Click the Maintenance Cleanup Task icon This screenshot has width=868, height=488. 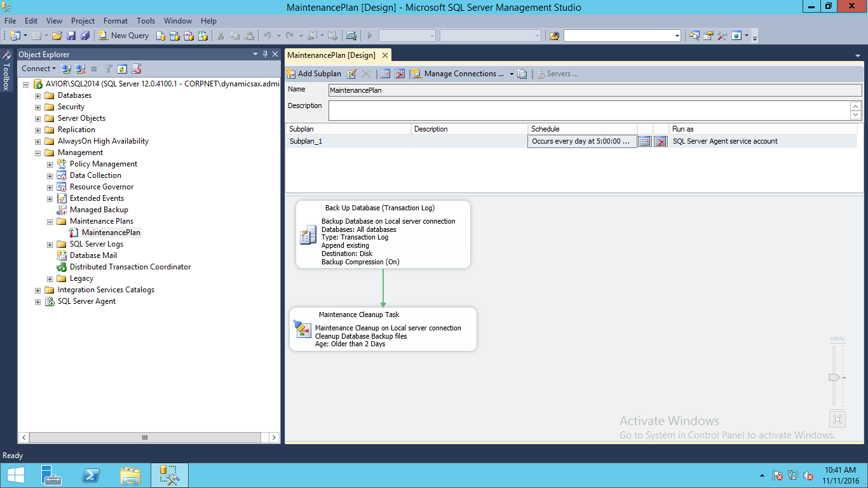[302, 329]
